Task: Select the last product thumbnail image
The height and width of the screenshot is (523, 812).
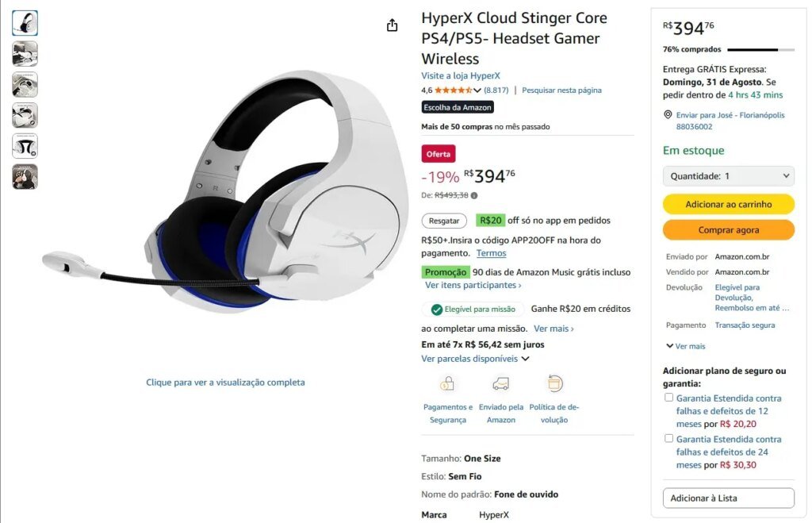Action: (x=25, y=177)
